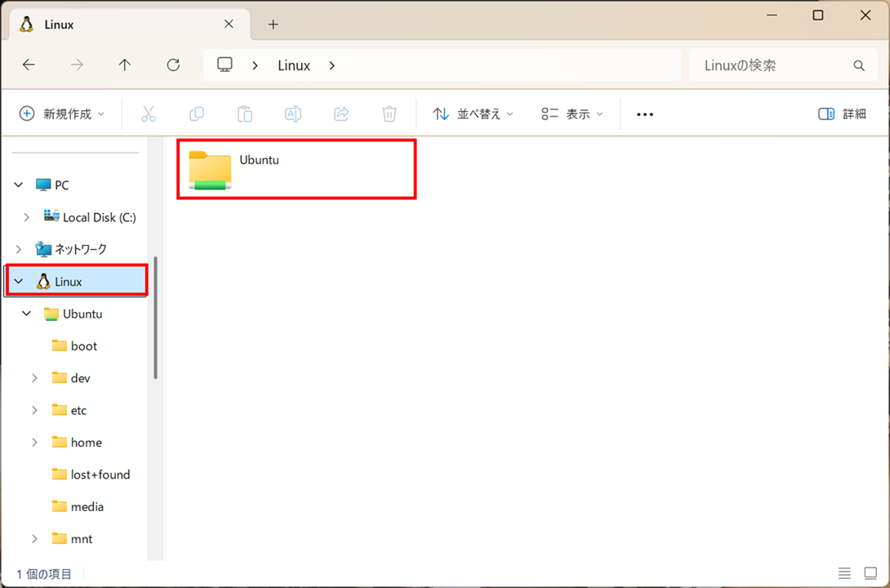Go back with the left arrow
Viewport: 890px width, 588px height.
(x=29, y=65)
